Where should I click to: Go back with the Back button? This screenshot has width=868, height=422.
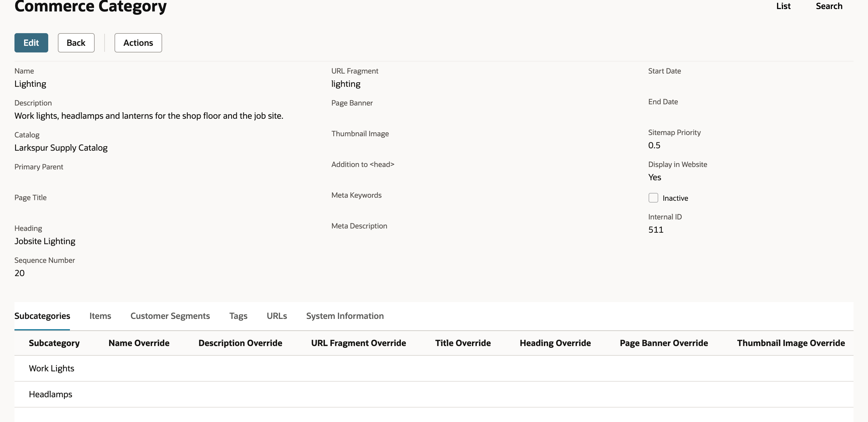coord(76,43)
